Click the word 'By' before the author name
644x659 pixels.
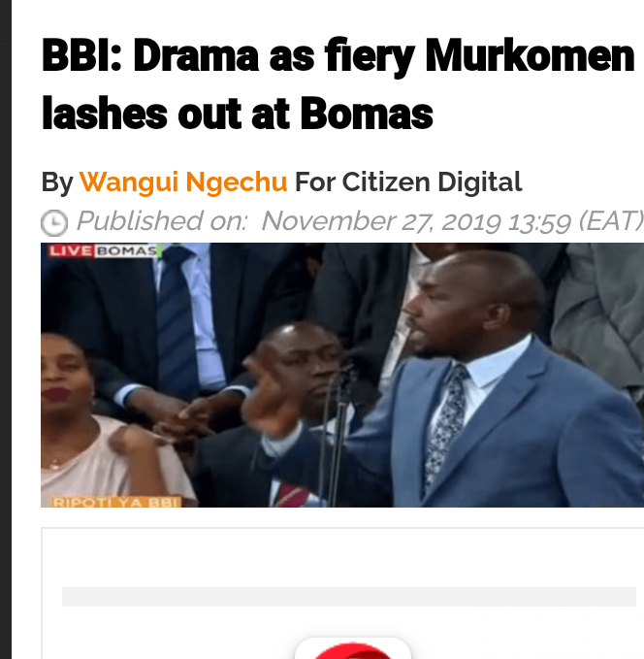click(x=57, y=182)
